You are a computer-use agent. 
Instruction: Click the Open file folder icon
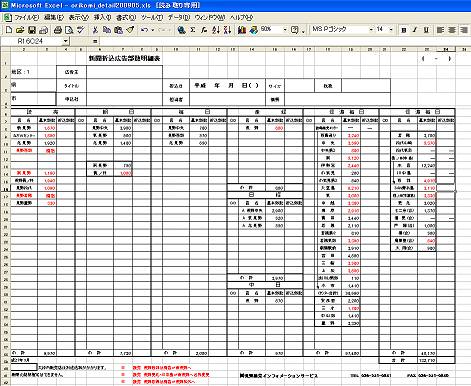(20, 30)
